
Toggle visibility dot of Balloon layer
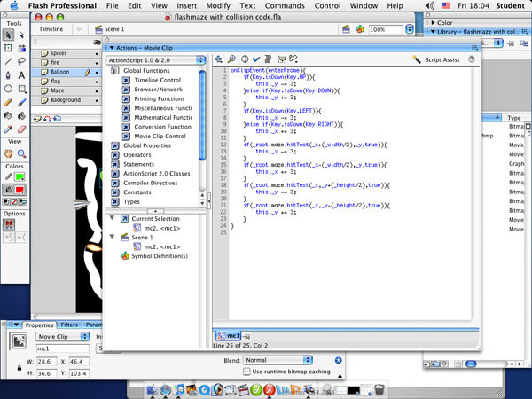coord(97,73)
